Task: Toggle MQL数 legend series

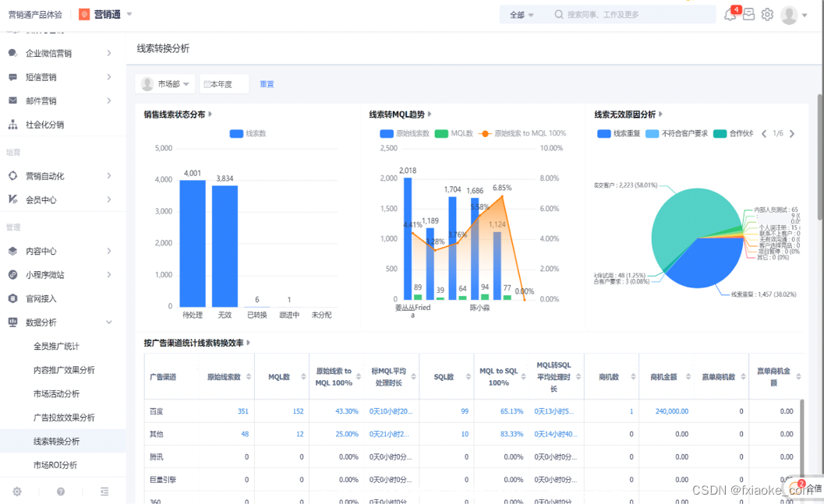Action: pos(454,133)
